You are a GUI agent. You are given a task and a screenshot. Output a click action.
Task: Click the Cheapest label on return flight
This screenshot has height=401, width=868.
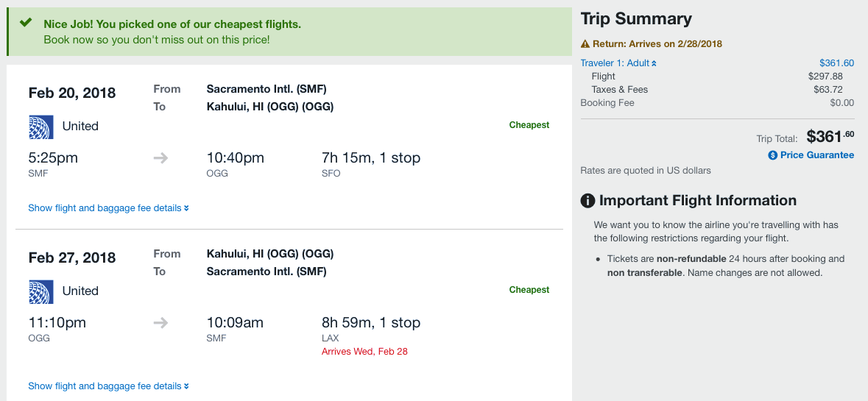[529, 290]
